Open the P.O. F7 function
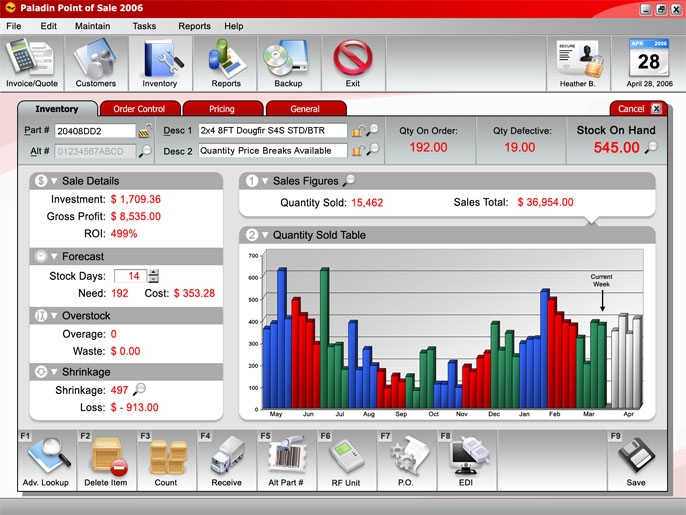Image resolution: width=686 pixels, height=515 pixels. pyautogui.click(x=406, y=460)
